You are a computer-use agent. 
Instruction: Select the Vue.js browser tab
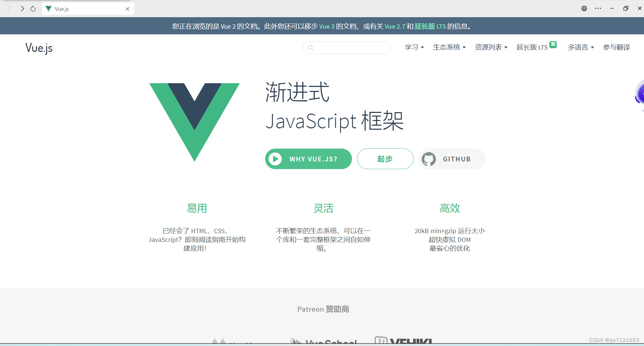pos(88,9)
